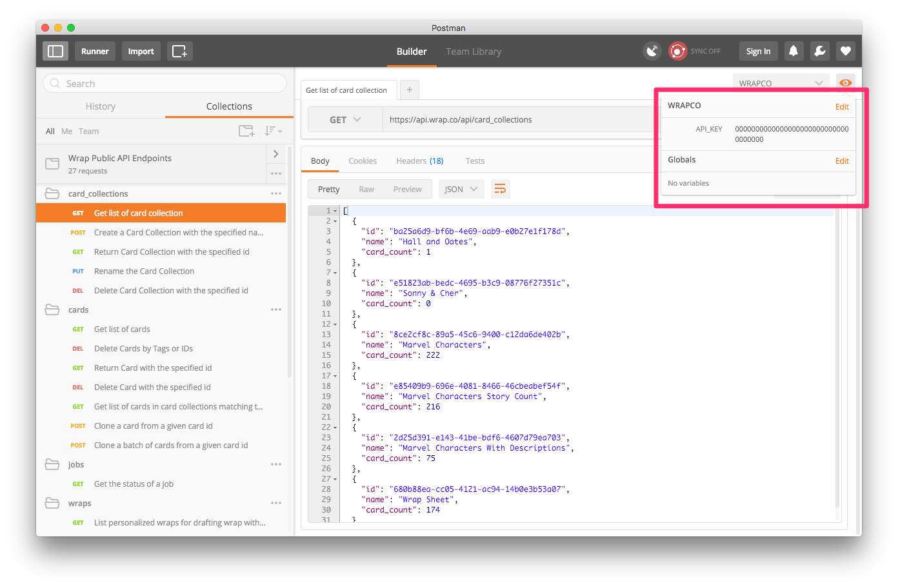Click the Sign In button

(x=758, y=51)
